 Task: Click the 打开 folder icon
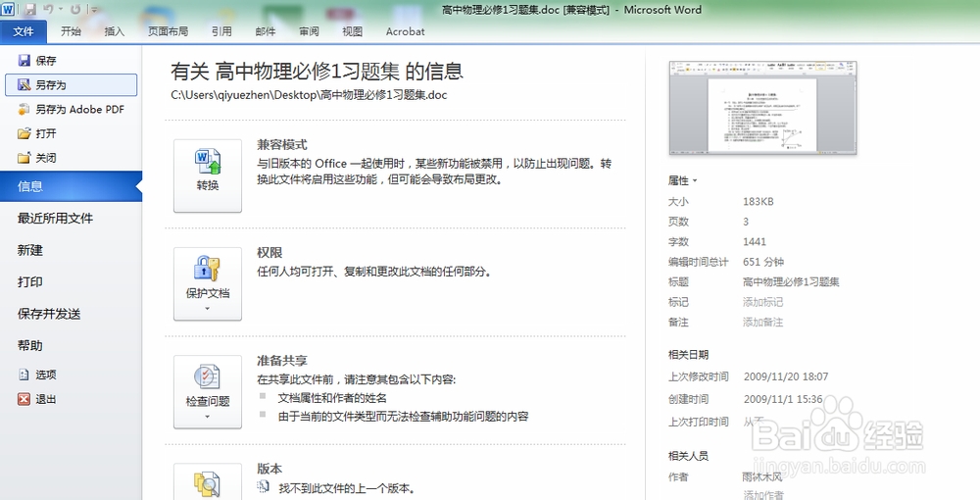24,133
